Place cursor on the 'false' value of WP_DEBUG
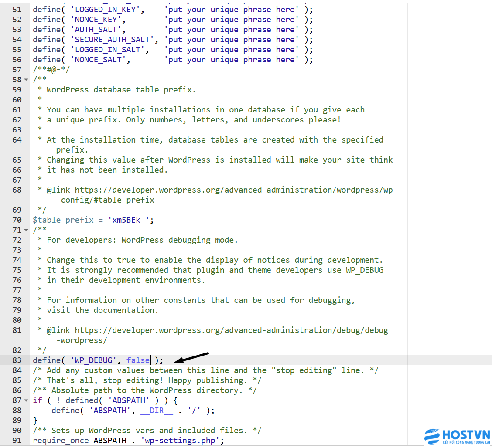Screen dimensions: 492x448 (x=137, y=360)
